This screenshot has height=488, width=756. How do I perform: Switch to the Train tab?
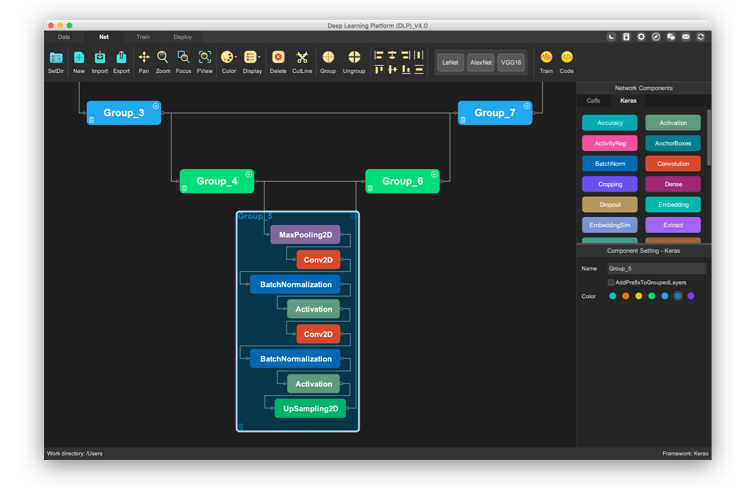(143, 37)
